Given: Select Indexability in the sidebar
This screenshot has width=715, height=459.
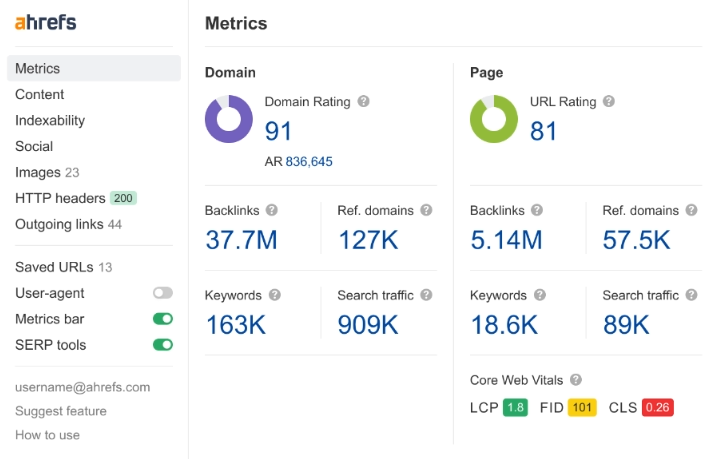Looking at the screenshot, I should coord(50,120).
